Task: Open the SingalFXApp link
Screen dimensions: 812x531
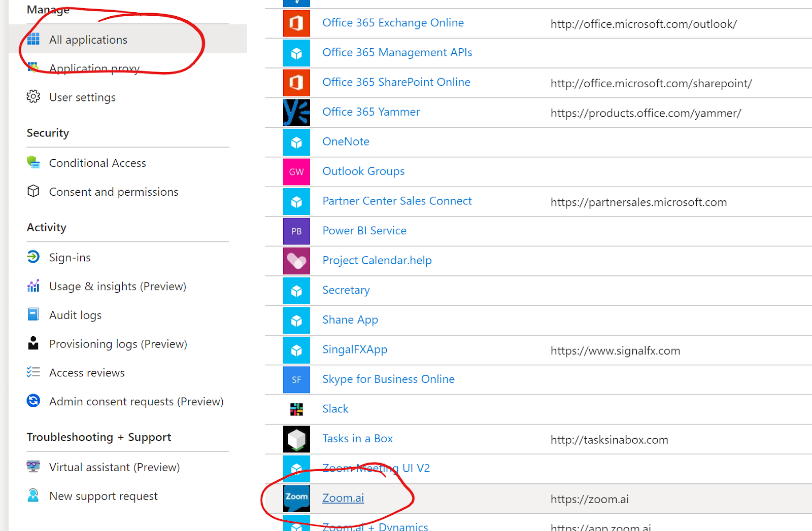Action: pyautogui.click(x=355, y=349)
